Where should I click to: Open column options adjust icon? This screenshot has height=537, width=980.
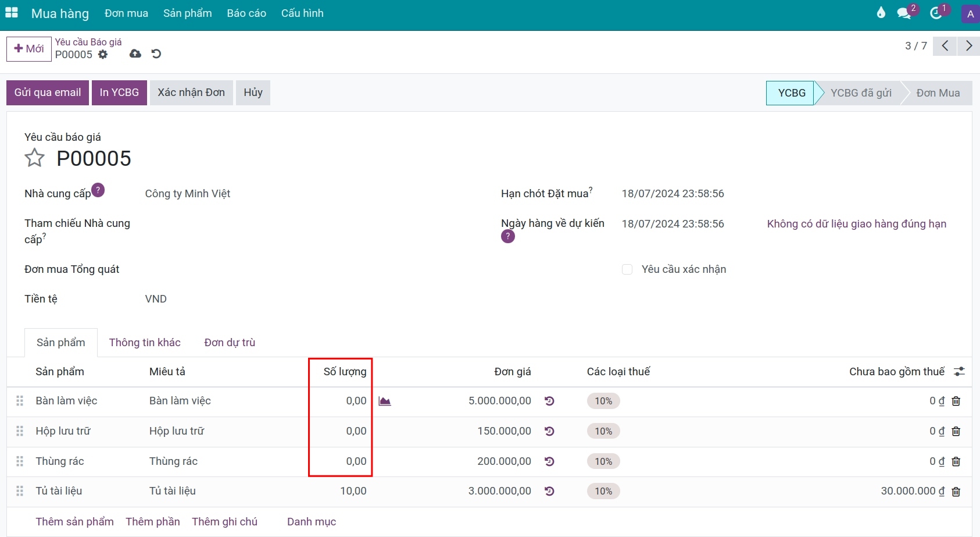coord(959,371)
